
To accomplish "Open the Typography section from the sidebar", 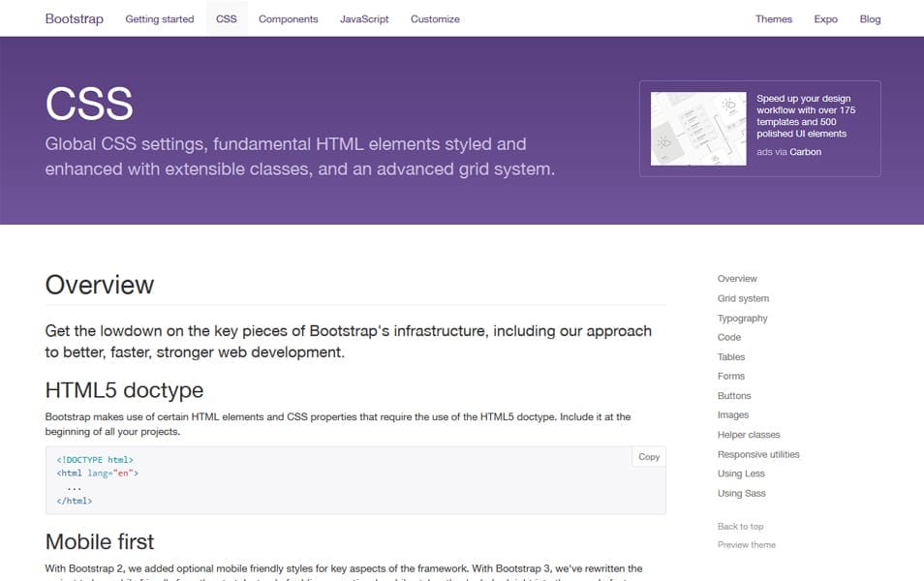I will click(742, 318).
